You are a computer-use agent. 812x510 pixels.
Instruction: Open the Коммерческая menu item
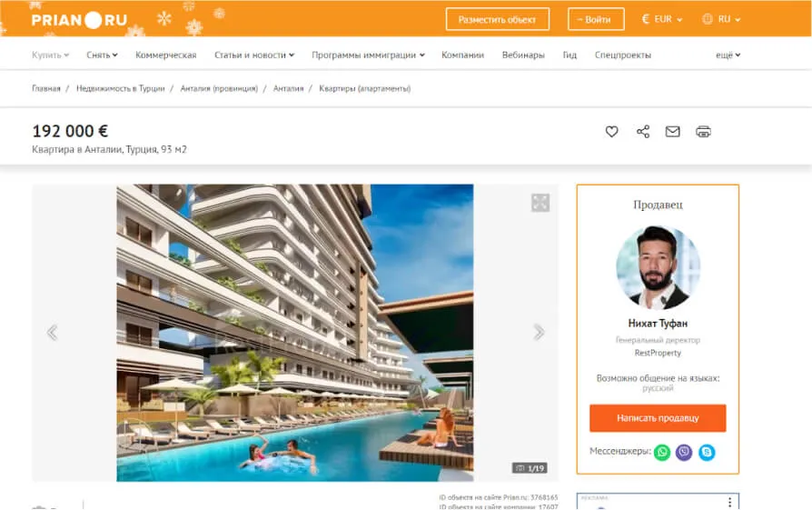[x=165, y=55]
